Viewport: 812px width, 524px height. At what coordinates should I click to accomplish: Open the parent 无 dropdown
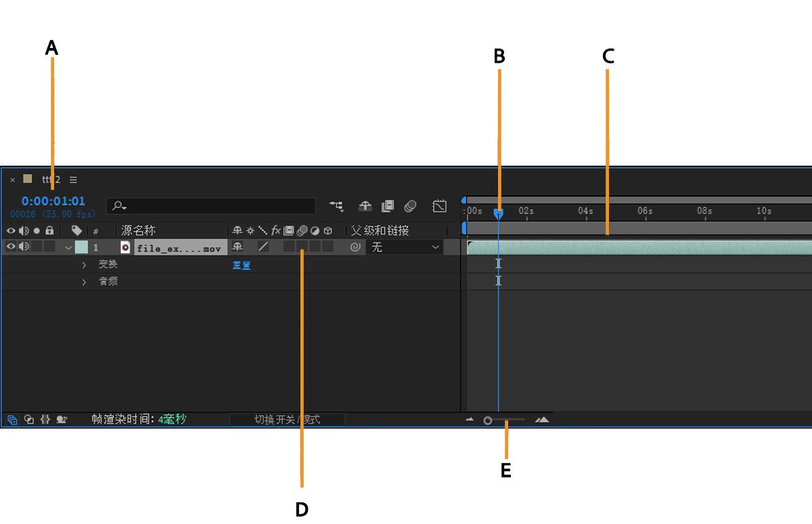(405, 247)
